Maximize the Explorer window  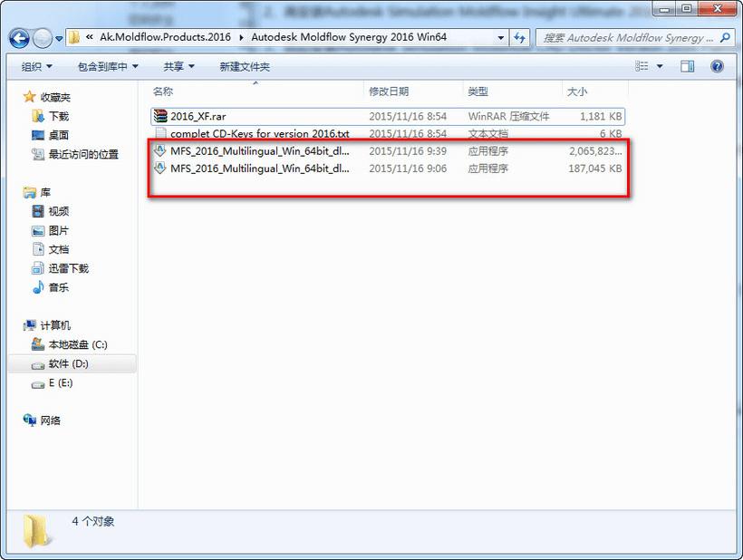click(x=687, y=8)
